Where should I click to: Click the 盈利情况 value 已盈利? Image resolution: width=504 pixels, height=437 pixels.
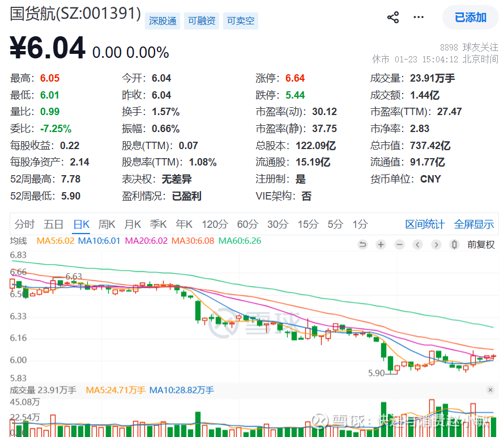[187, 196]
